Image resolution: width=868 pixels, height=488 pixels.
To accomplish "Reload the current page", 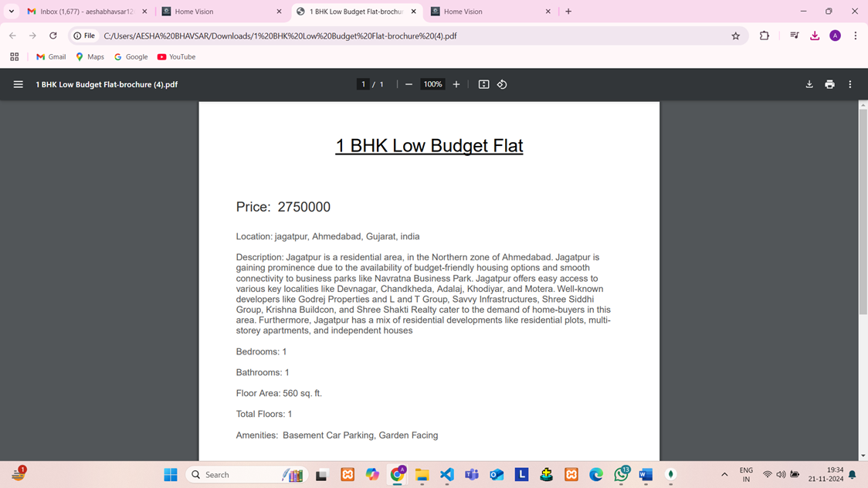I will [x=53, y=36].
